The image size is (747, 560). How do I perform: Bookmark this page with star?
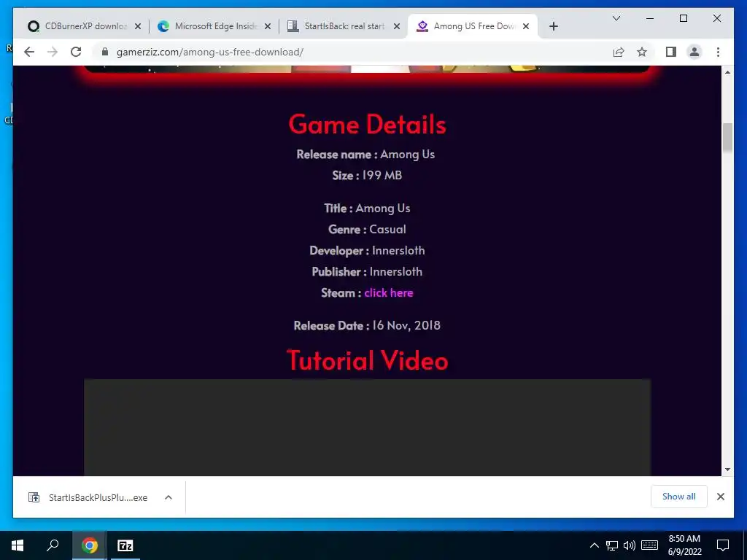coord(642,52)
